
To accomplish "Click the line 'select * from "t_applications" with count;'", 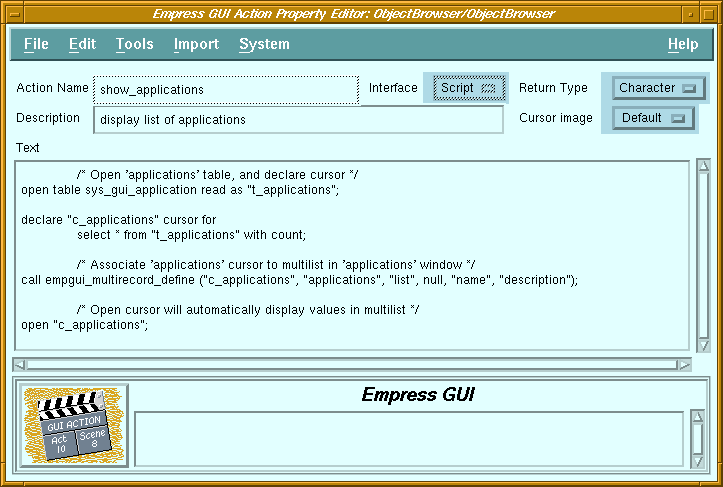I will [191, 235].
